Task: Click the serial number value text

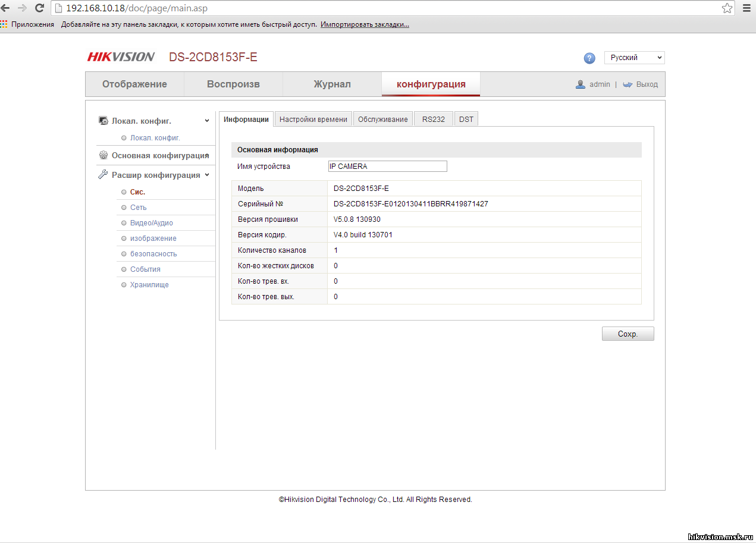Action: [410, 204]
